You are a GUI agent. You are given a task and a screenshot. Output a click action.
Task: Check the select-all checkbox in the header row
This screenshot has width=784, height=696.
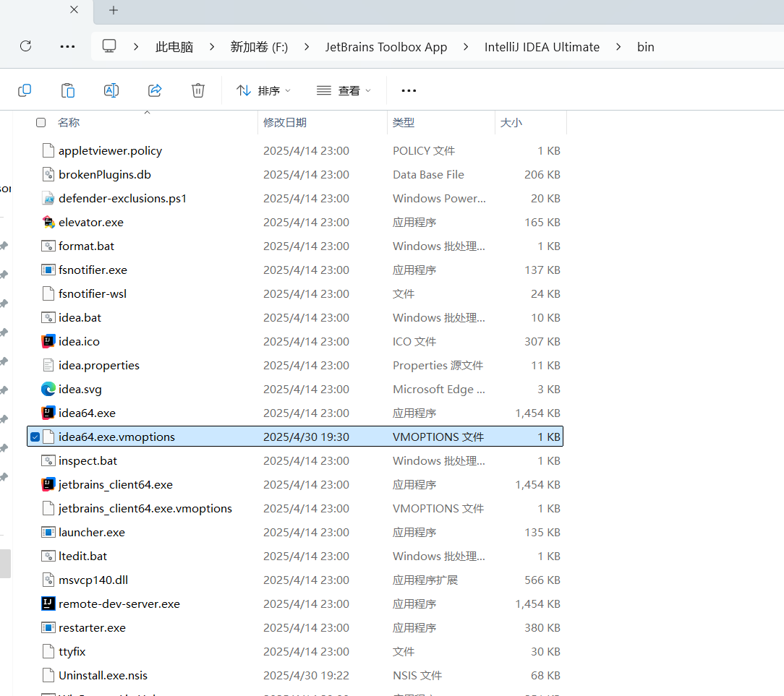pos(41,122)
